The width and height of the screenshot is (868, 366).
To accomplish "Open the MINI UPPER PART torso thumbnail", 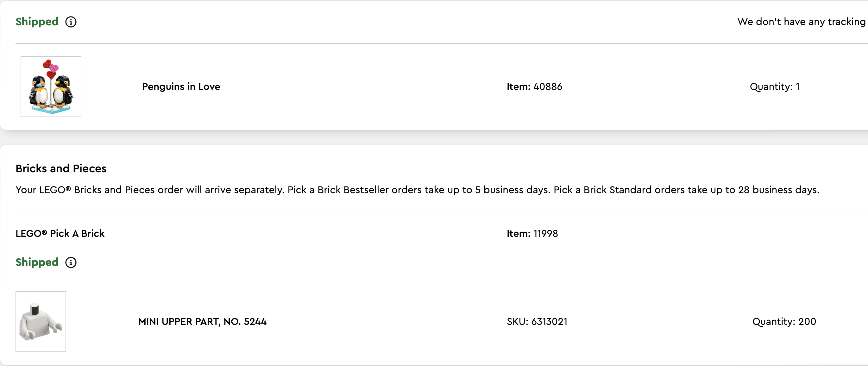I will 41,321.
